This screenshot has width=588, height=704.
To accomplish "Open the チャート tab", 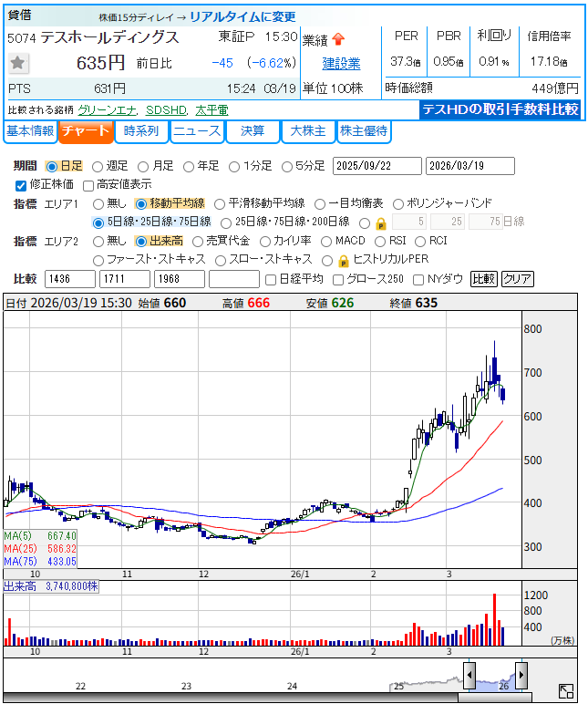I will pyautogui.click(x=86, y=131).
